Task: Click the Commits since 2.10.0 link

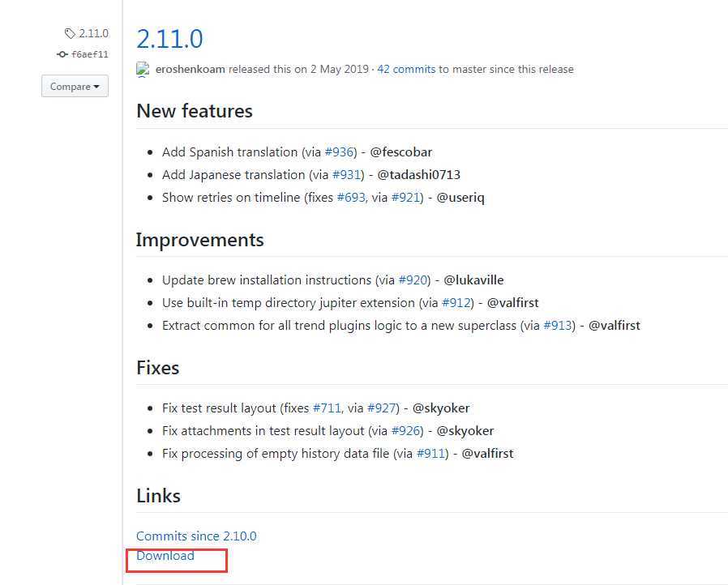Action: (x=196, y=536)
